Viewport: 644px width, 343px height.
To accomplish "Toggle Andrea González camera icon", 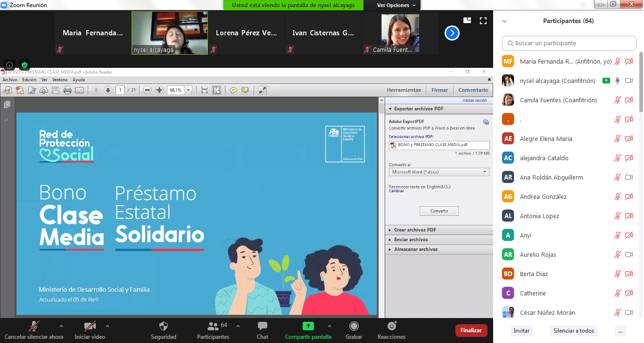I will pyautogui.click(x=628, y=196).
